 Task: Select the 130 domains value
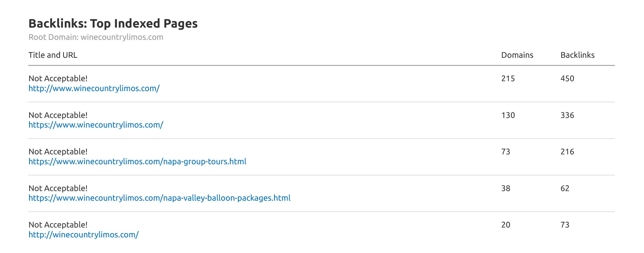pos(508,115)
